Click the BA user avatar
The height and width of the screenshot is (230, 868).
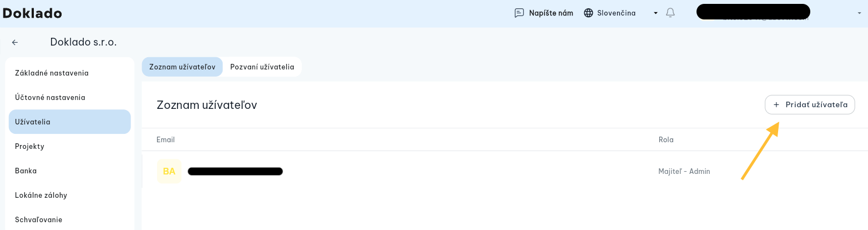169,171
